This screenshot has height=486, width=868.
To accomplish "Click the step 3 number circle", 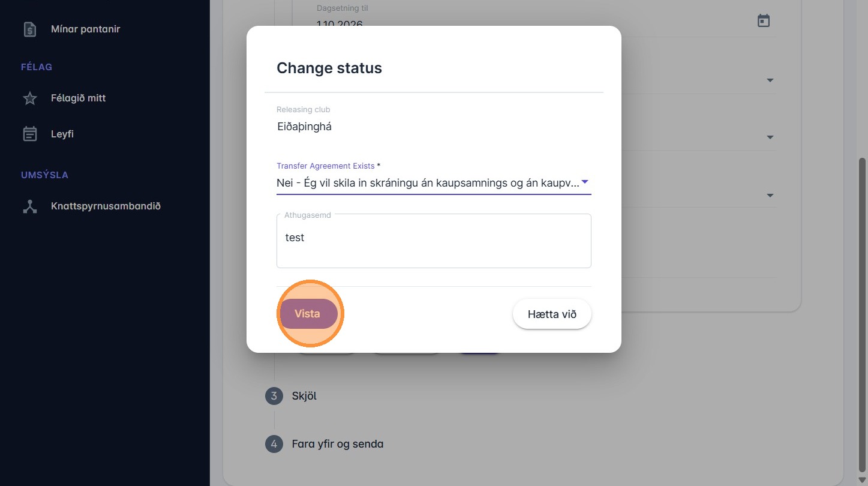I will point(274,396).
